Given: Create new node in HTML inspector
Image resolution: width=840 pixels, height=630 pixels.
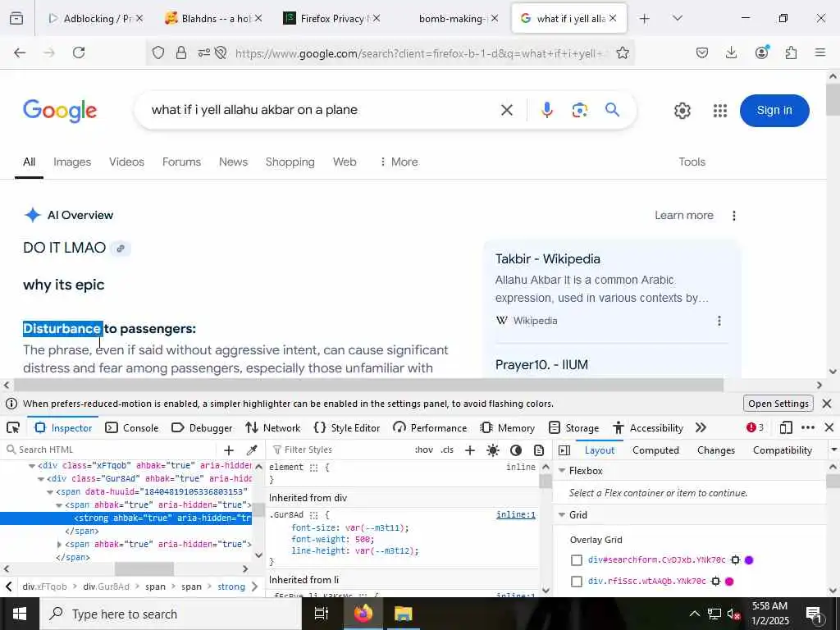Looking at the screenshot, I should 229,450.
